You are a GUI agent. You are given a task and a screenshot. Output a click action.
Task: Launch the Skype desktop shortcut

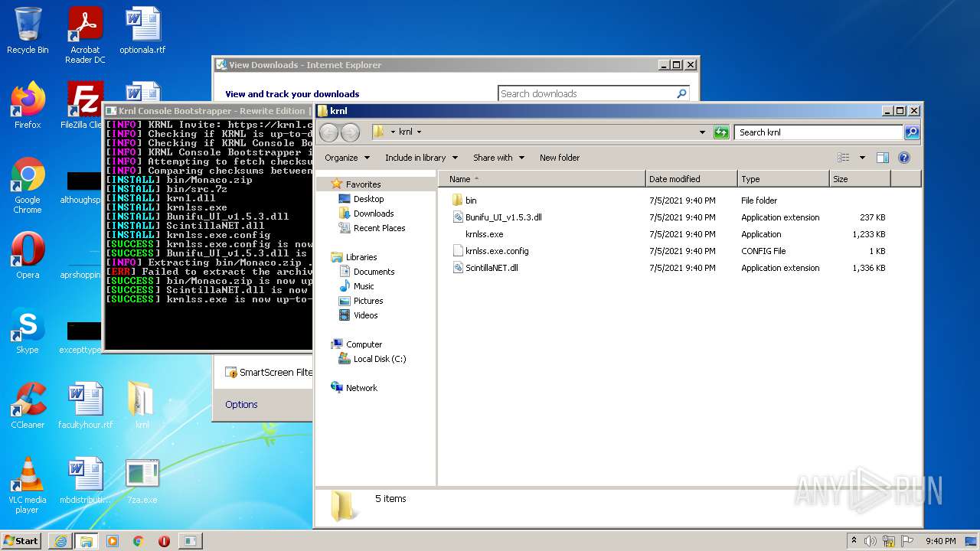tap(28, 331)
